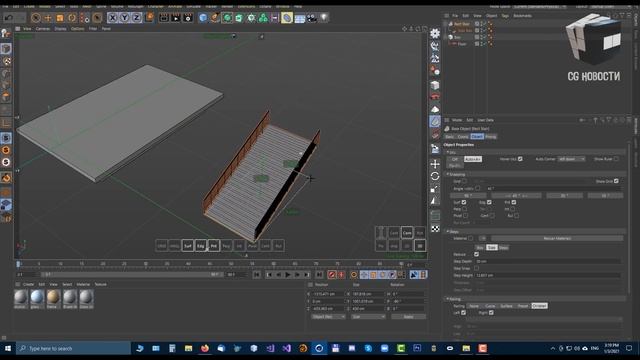This screenshot has height=360, width=640.
Task: Toggle the Right railing checkbox
Action: 491,313
